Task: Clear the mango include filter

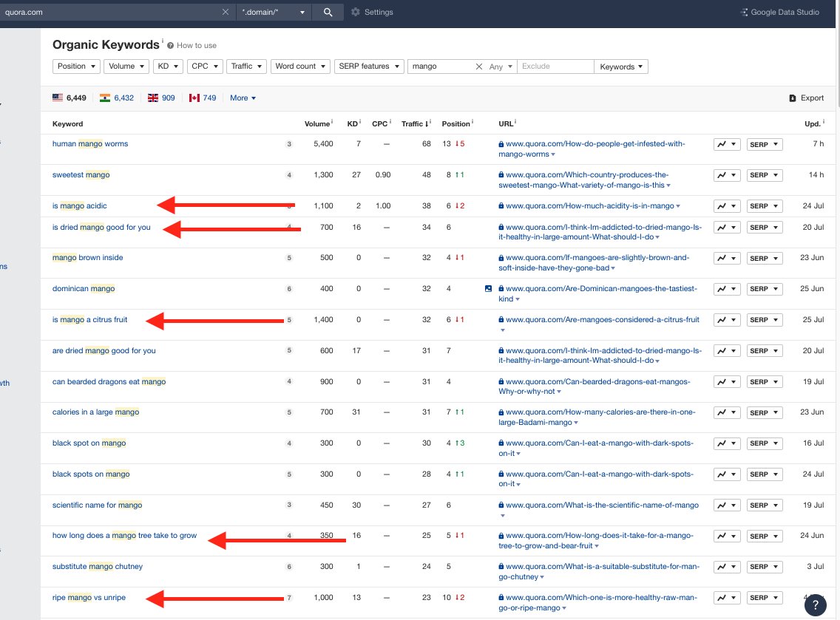Action: [x=479, y=67]
